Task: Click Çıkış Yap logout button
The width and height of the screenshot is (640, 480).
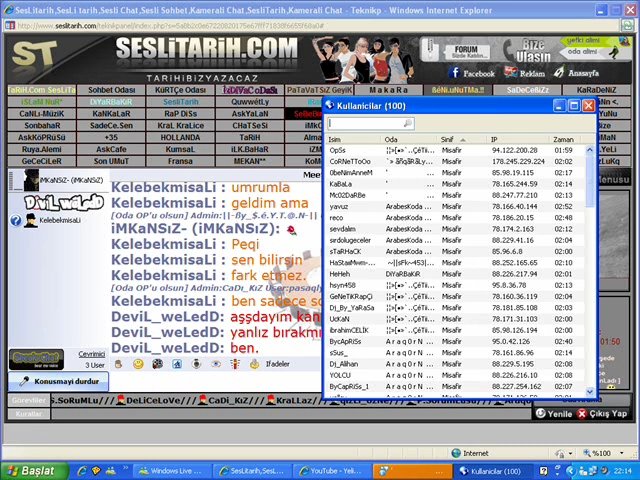Action: [x=602, y=413]
